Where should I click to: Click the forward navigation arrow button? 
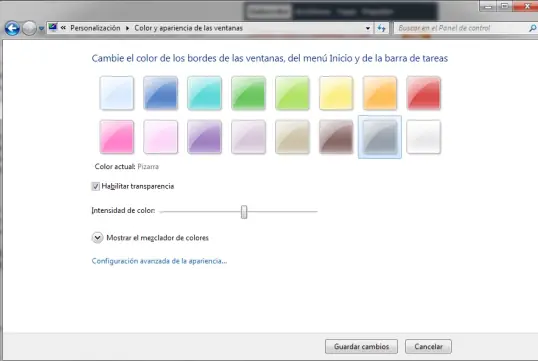click(x=29, y=28)
